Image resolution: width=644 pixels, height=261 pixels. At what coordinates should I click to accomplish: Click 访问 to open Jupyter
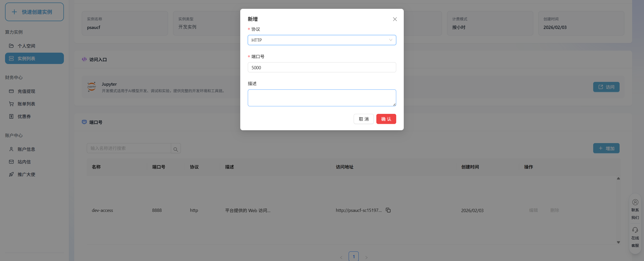[x=606, y=87]
